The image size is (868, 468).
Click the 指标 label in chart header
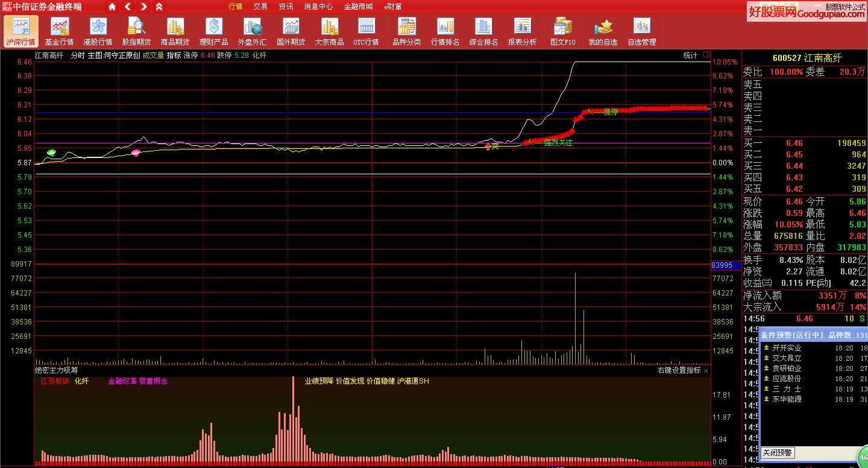(x=174, y=55)
